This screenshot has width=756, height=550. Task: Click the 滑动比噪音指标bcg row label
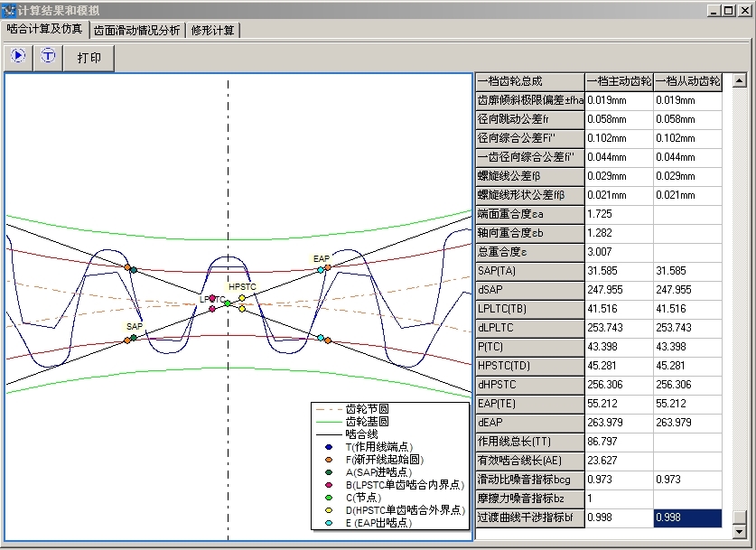[529, 480]
